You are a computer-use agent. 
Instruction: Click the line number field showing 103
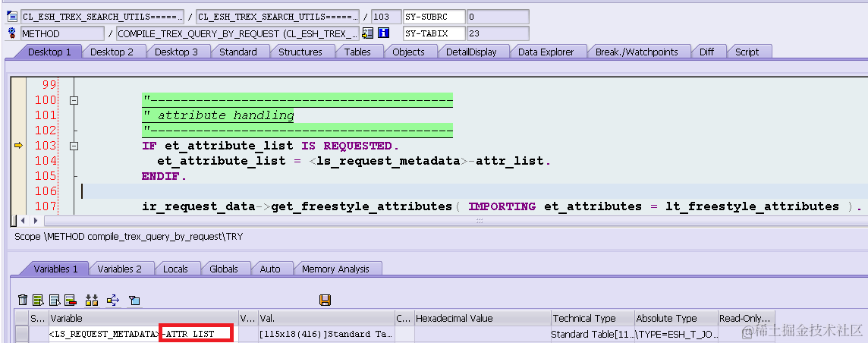coord(386,17)
